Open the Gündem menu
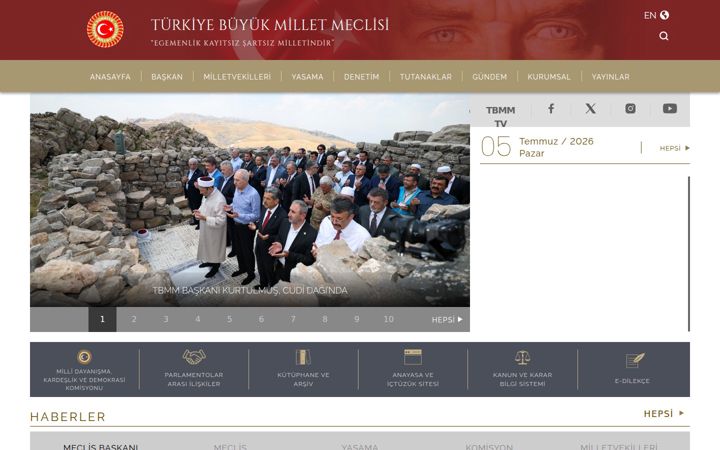 pyautogui.click(x=489, y=77)
